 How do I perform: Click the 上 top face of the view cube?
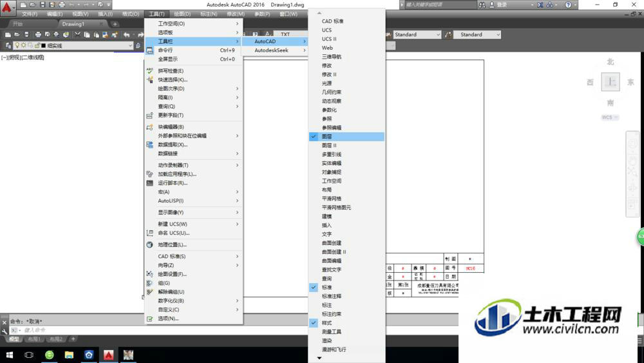click(611, 81)
